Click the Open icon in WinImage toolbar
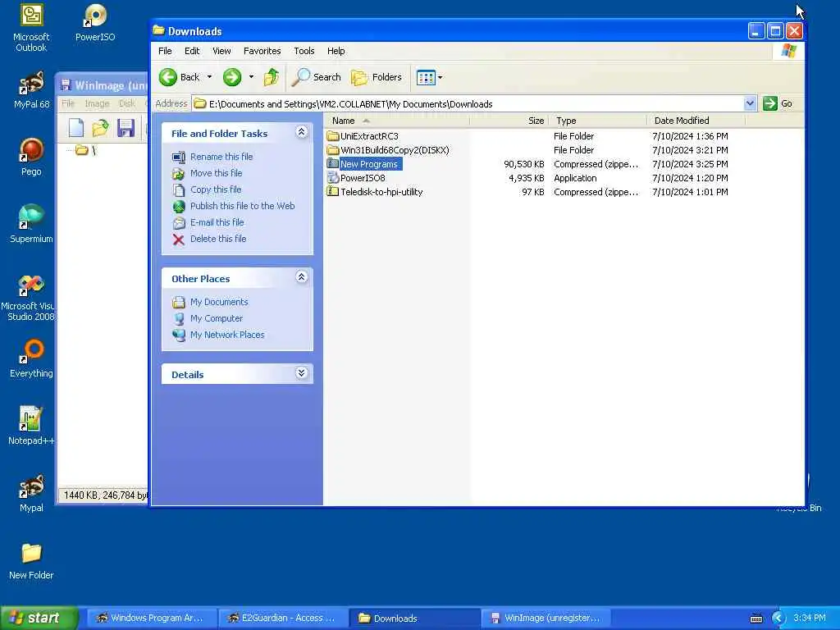 (x=100, y=128)
